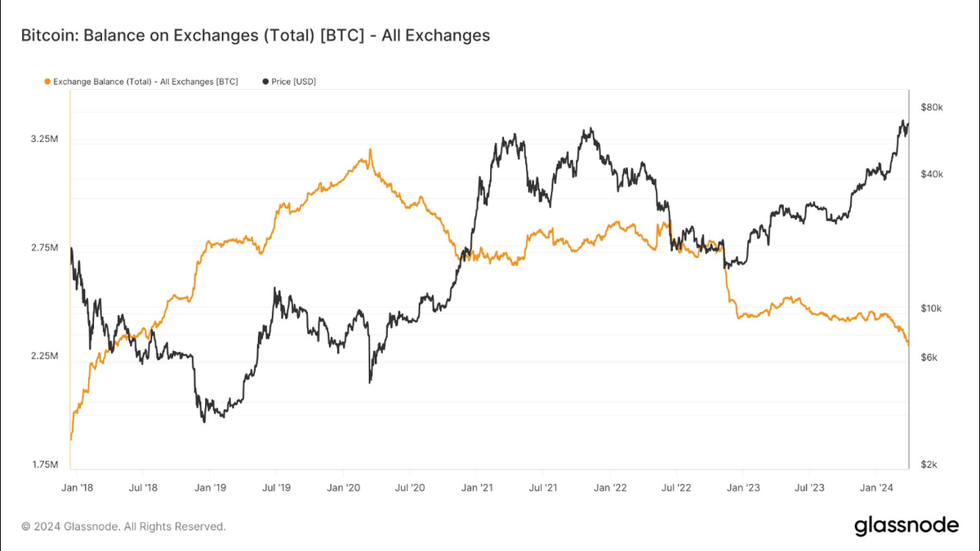Click the Glassnode copyright notice
This screenshot has width=980, height=551.
123,527
